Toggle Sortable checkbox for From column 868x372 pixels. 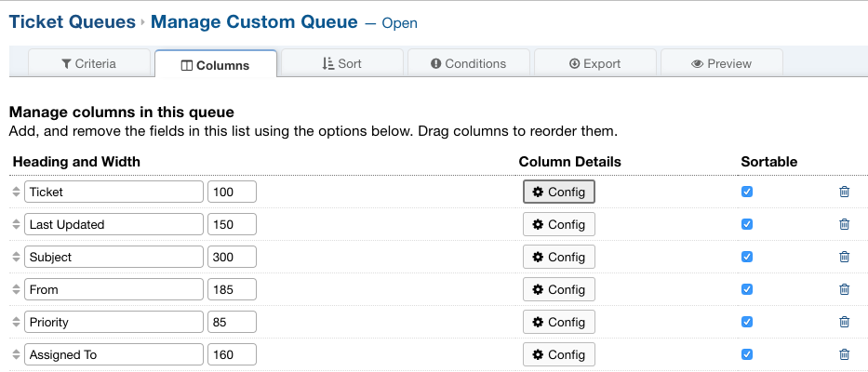(747, 289)
